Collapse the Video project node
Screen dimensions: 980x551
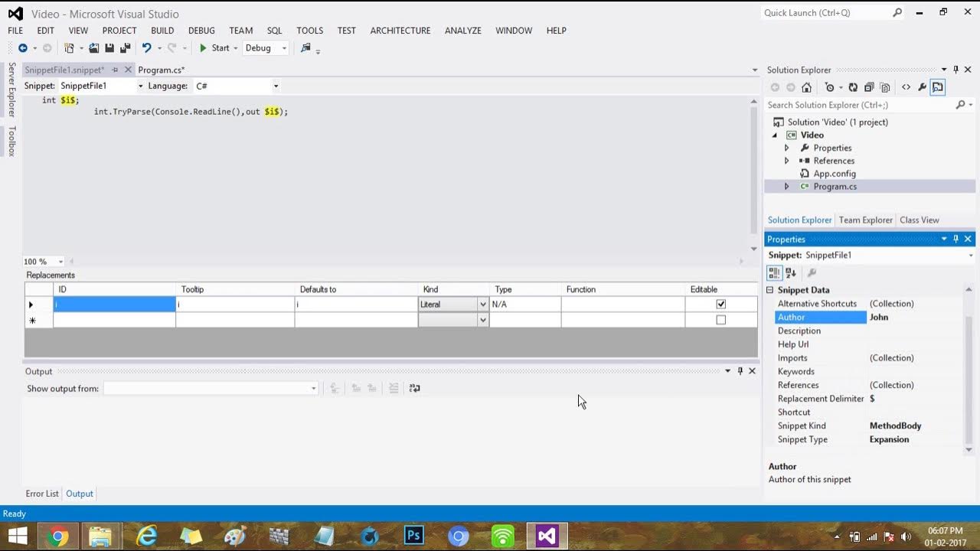pyautogui.click(x=774, y=135)
